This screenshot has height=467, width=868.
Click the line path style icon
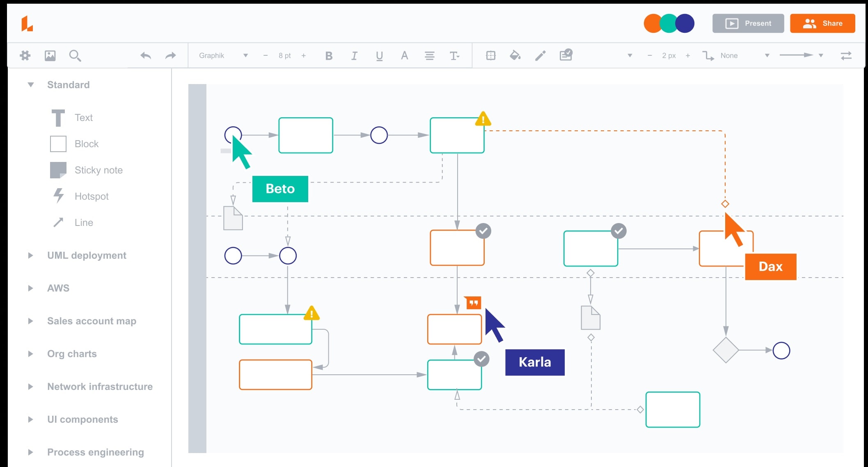(x=708, y=55)
